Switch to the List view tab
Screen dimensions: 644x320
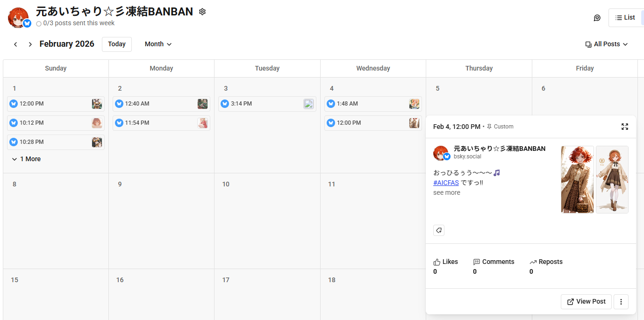(x=625, y=18)
